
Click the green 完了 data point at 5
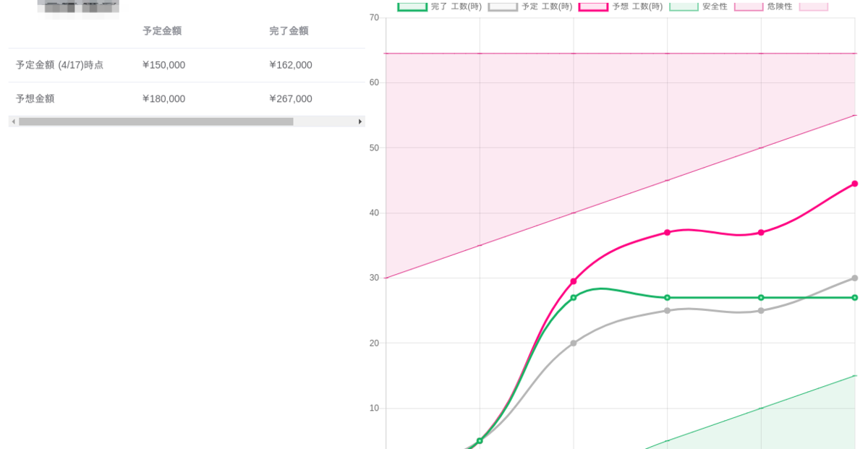point(480,440)
